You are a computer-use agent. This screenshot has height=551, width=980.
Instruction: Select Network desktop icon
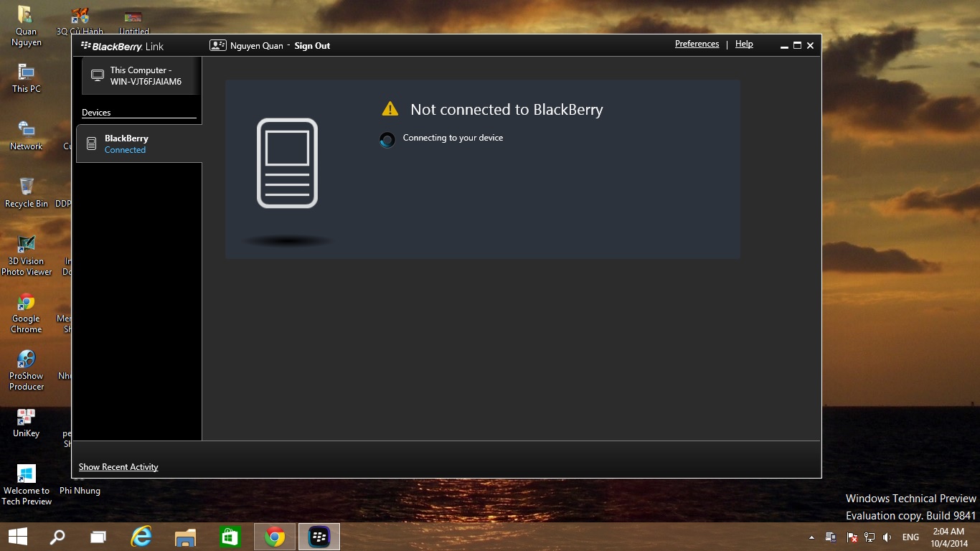27,136
